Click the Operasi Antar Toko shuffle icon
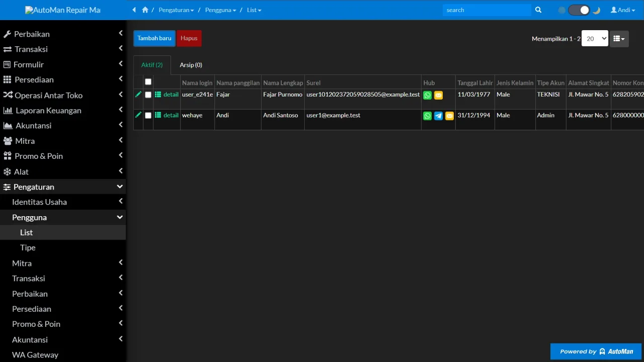Image resolution: width=644 pixels, height=362 pixels. pos(8,95)
